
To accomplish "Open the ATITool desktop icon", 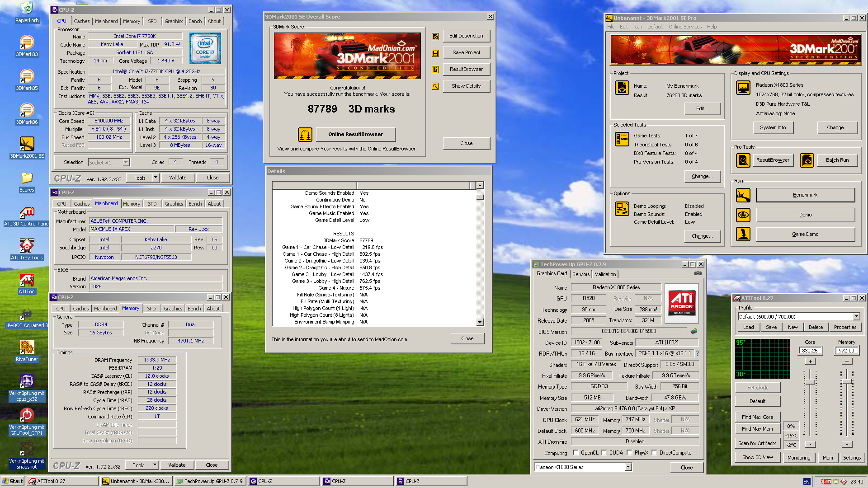I will pos(27,280).
